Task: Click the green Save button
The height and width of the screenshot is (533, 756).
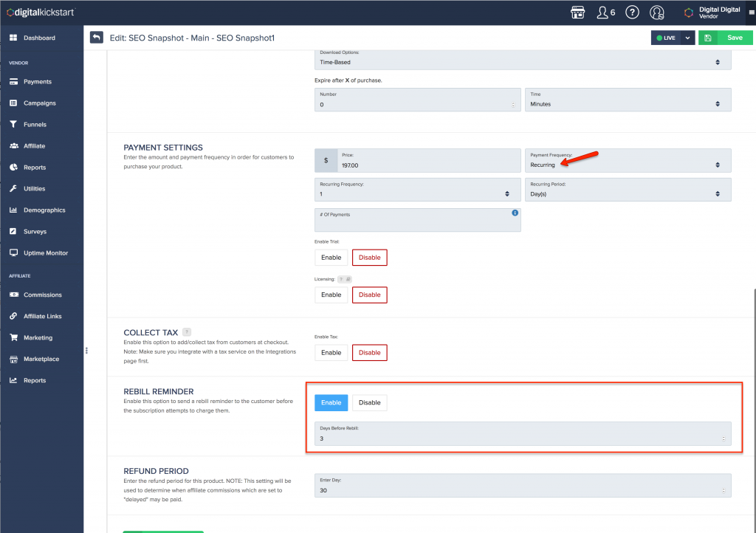Action: (735, 38)
